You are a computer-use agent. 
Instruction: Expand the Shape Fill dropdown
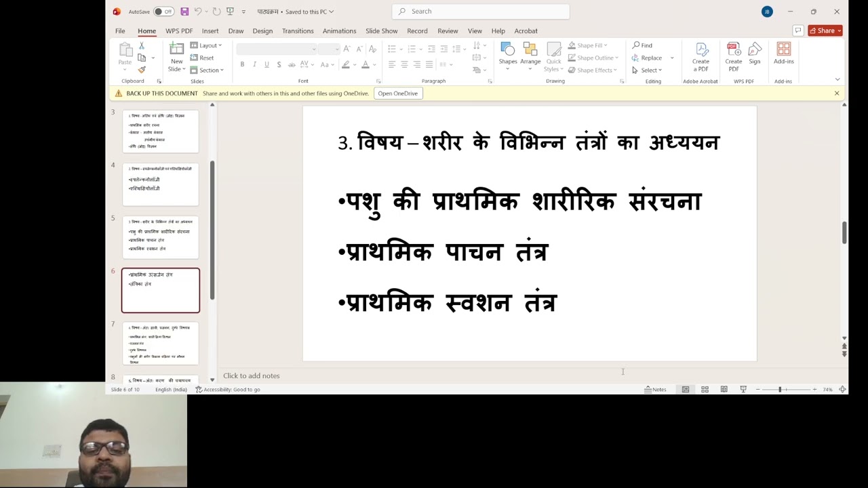tap(587, 45)
